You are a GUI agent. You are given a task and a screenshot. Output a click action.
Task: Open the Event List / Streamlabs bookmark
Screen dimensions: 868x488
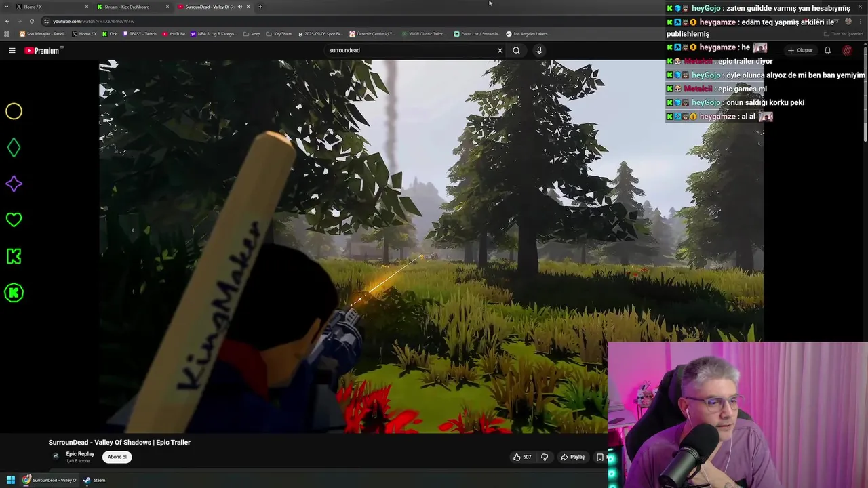[477, 34]
